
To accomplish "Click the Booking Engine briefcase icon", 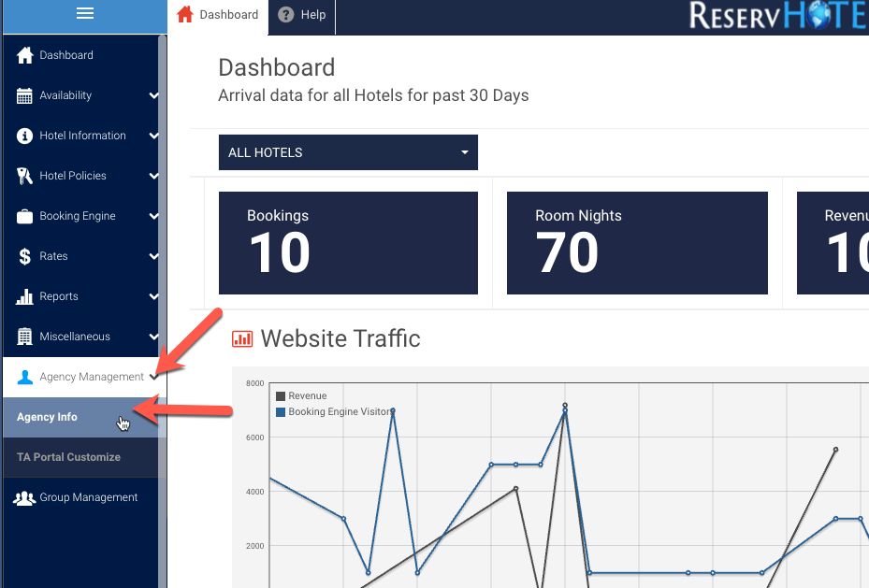I will (24, 216).
